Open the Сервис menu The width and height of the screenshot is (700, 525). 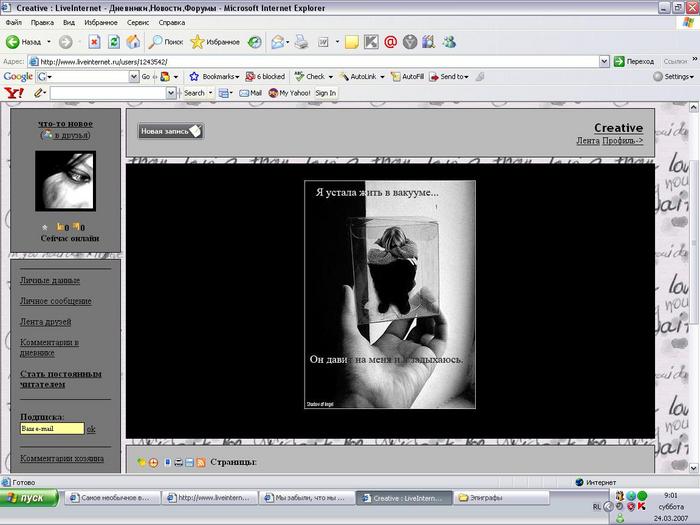(x=139, y=21)
